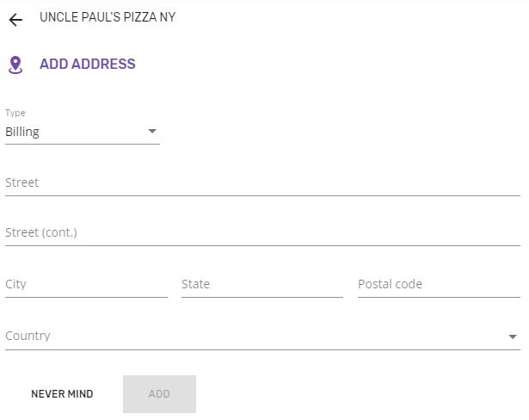529x420 pixels.
Task: Click the ADD ADDRESS heading
Action: (88, 65)
